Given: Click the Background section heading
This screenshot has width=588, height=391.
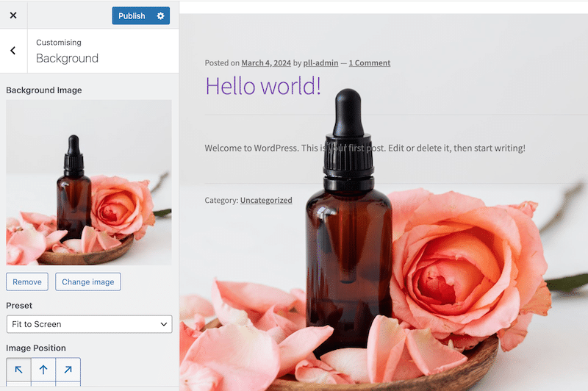Looking at the screenshot, I should [67, 58].
